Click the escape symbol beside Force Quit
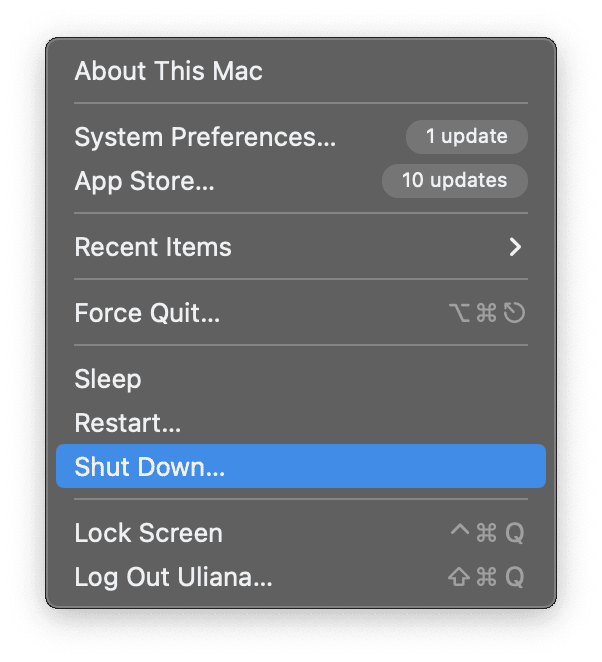Viewport: 602px width, 662px height. [x=514, y=314]
